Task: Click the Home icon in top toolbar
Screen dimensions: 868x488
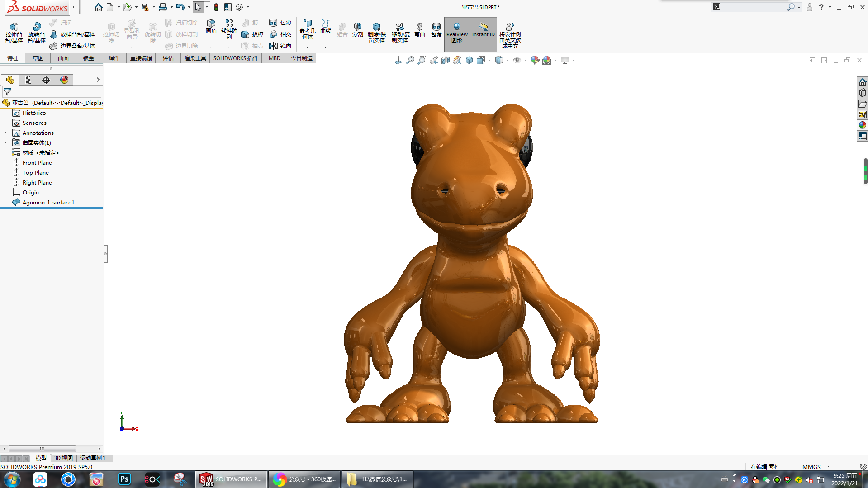Action: pos(98,7)
